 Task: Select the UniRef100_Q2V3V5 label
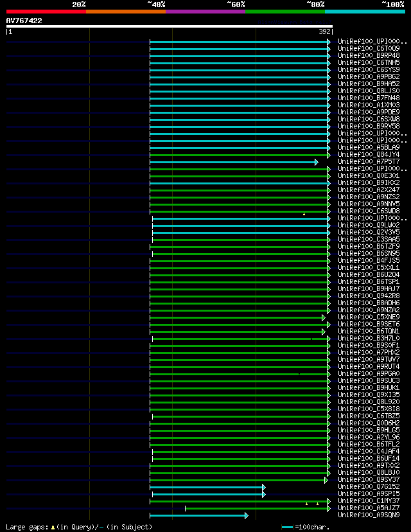(369, 233)
